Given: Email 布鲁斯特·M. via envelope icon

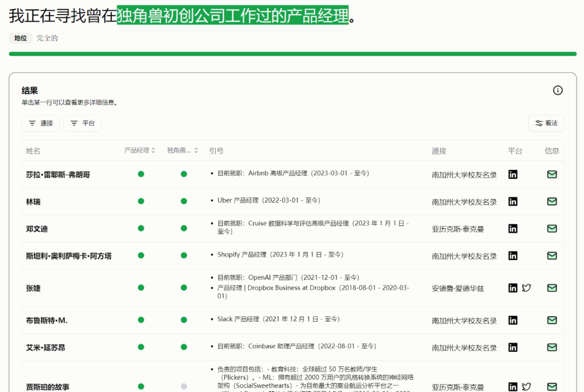Looking at the screenshot, I should pos(552,320).
